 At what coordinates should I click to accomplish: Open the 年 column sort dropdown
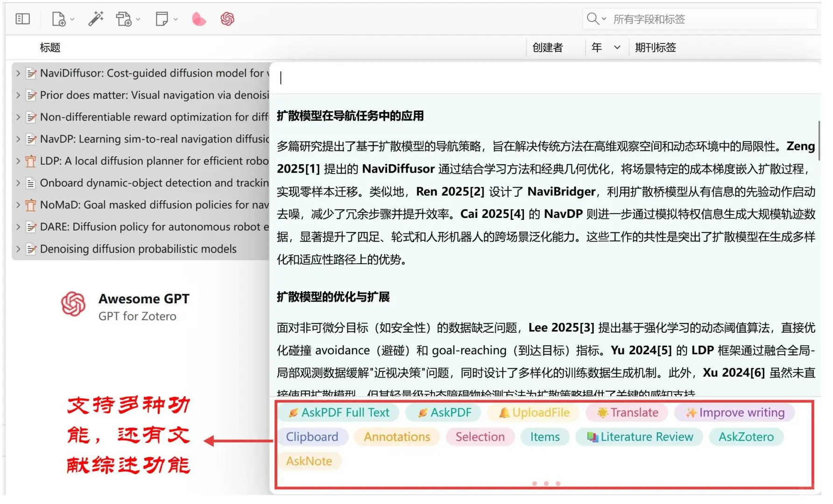(617, 47)
